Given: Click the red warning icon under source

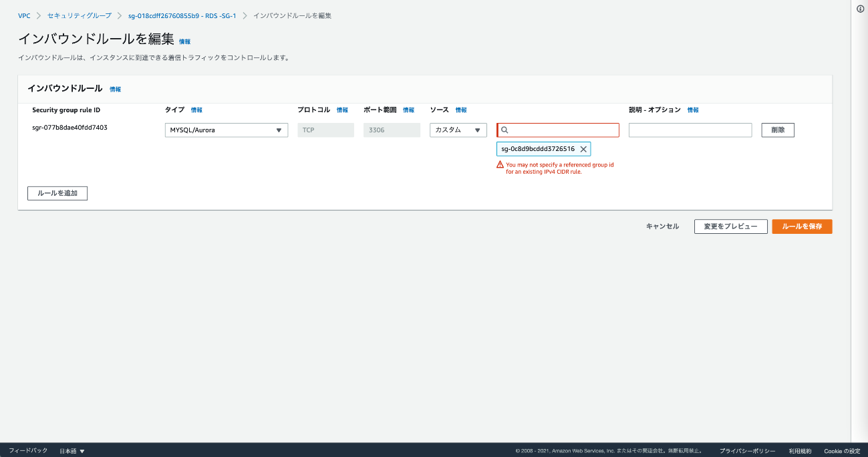Looking at the screenshot, I should point(500,164).
